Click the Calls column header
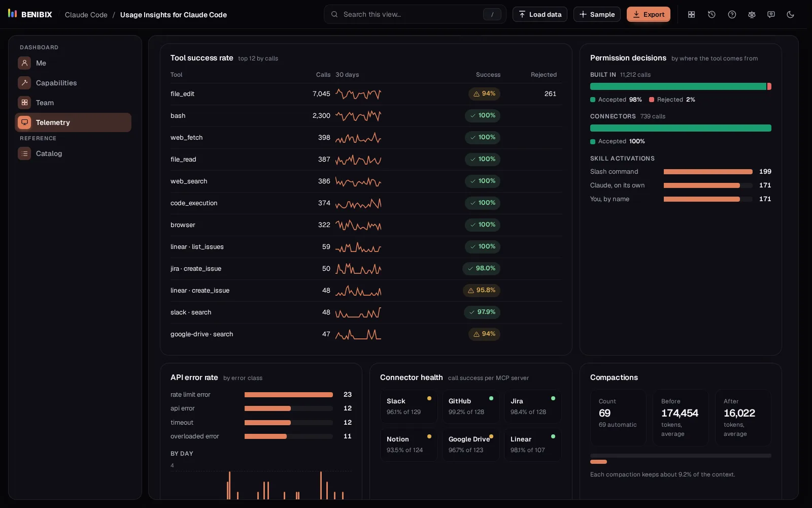Viewport: 812px width, 508px height. (x=323, y=75)
